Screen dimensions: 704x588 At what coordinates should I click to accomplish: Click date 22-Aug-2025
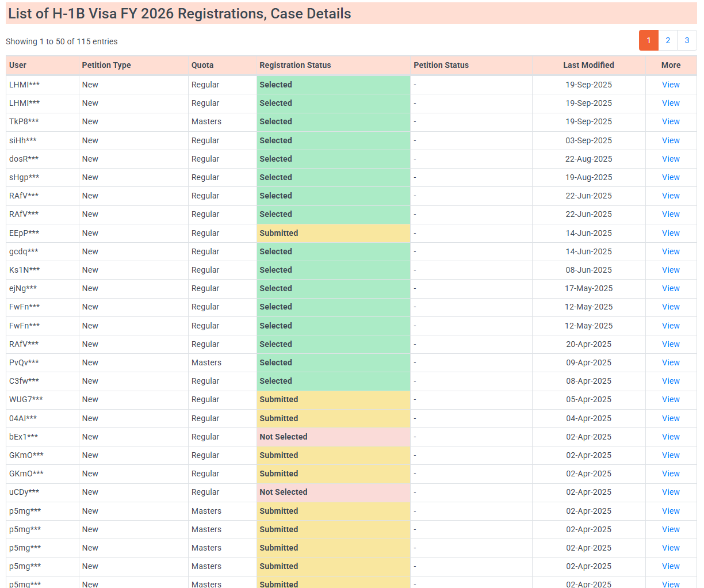588,159
